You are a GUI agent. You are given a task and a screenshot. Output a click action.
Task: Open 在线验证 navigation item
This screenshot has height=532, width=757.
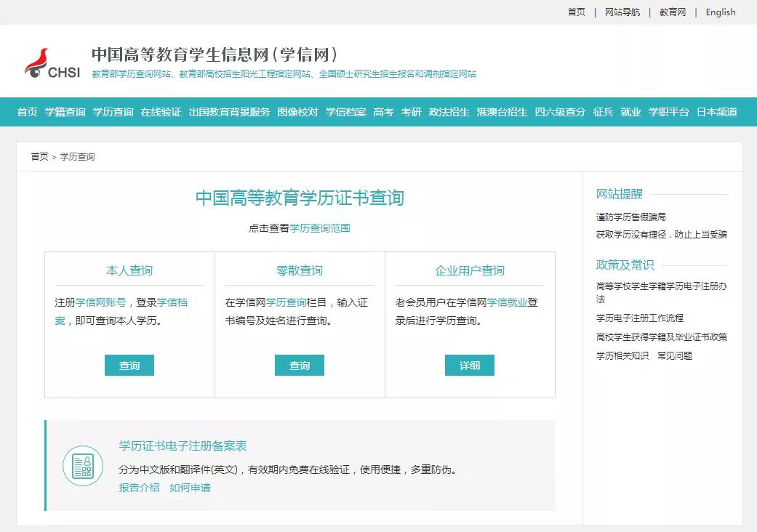click(161, 112)
